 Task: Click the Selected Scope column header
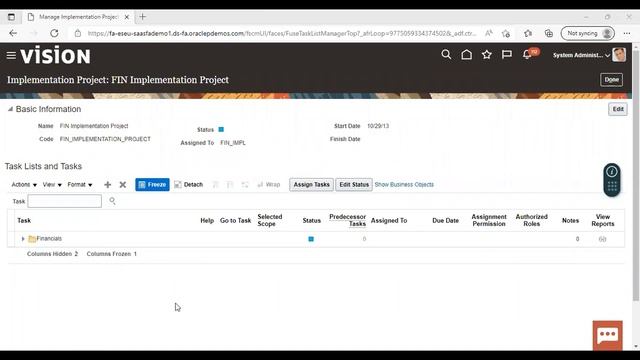(x=270, y=220)
